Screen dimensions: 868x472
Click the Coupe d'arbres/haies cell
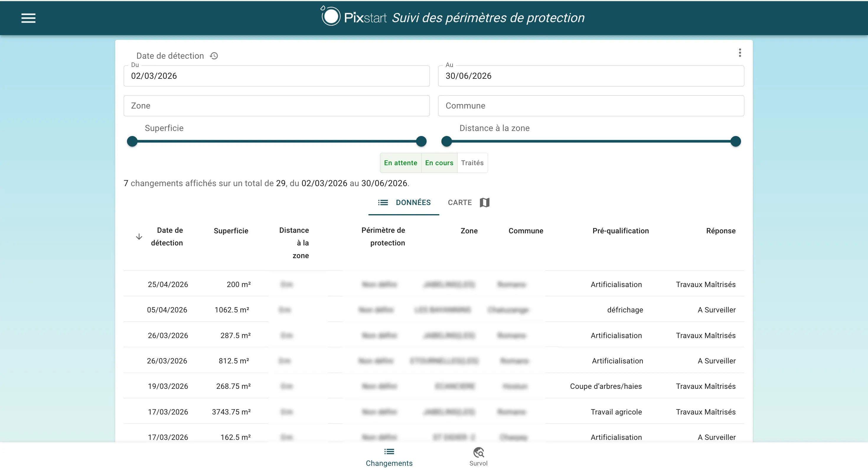[x=606, y=386]
